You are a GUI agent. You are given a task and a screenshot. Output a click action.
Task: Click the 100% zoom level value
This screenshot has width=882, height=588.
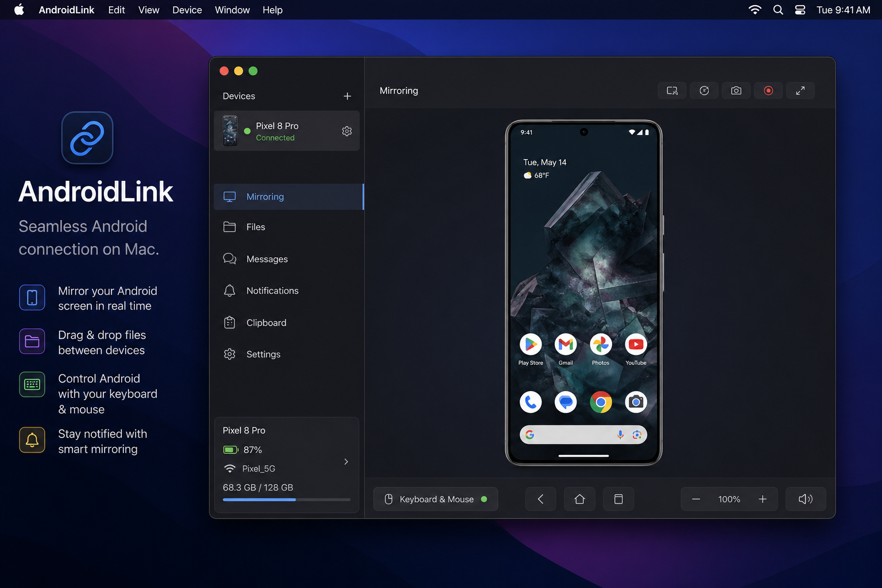pyautogui.click(x=729, y=500)
